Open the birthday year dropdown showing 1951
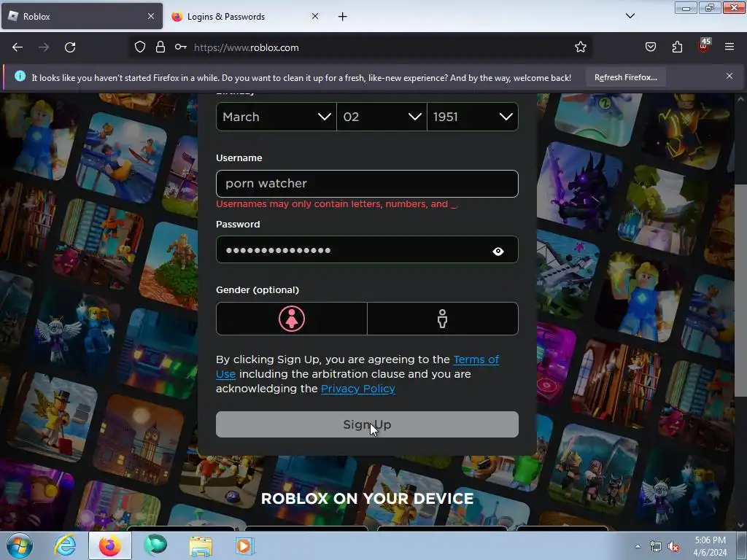Viewport: 747px width, 560px height. point(473,117)
